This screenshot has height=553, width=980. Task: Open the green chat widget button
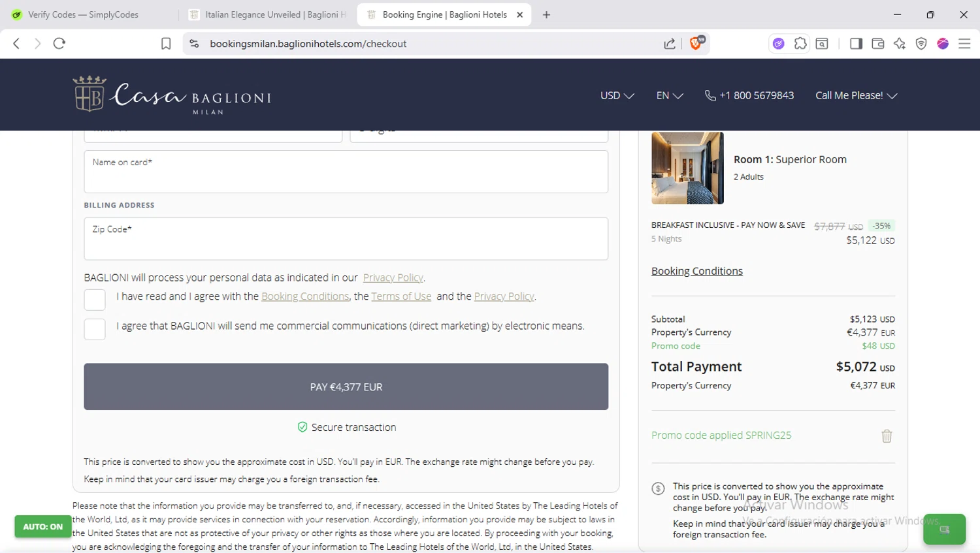(944, 529)
